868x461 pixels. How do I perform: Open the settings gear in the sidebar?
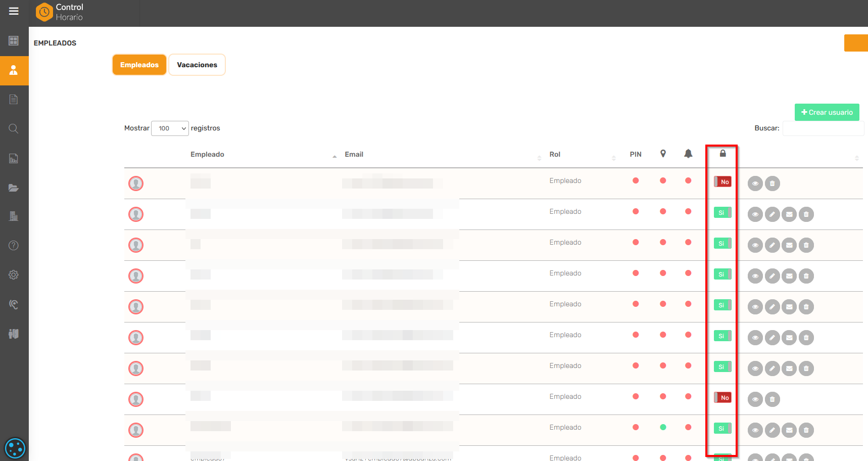coord(14,275)
